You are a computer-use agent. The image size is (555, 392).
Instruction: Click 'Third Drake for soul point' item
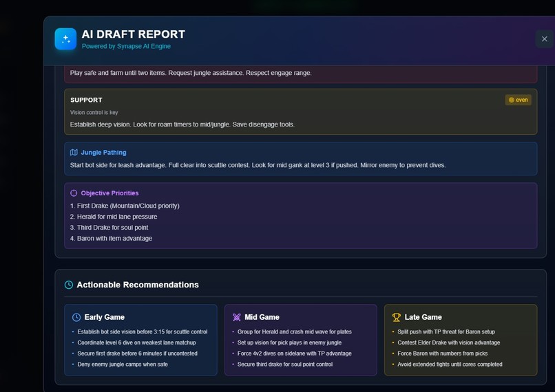point(109,228)
